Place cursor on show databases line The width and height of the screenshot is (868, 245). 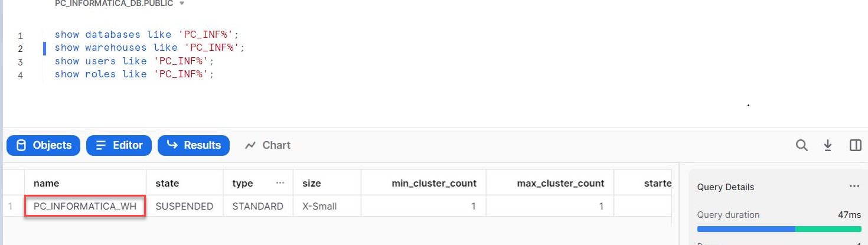coord(144,35)
